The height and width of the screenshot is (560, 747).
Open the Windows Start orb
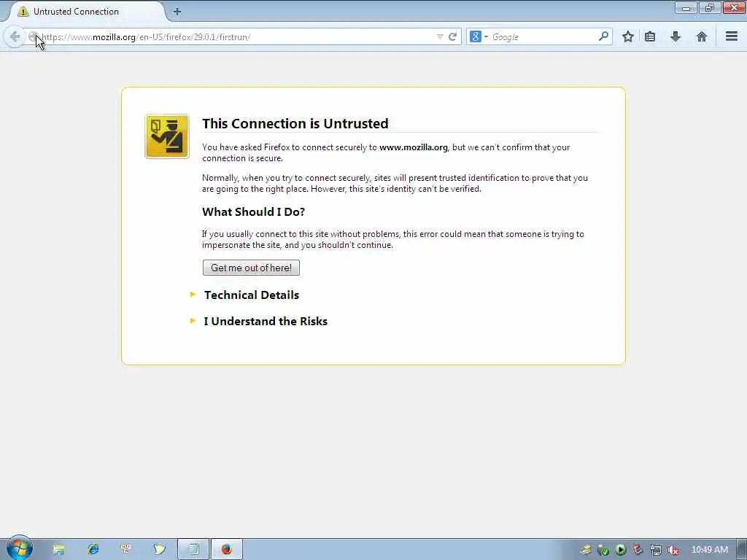[x=19, y=548]
